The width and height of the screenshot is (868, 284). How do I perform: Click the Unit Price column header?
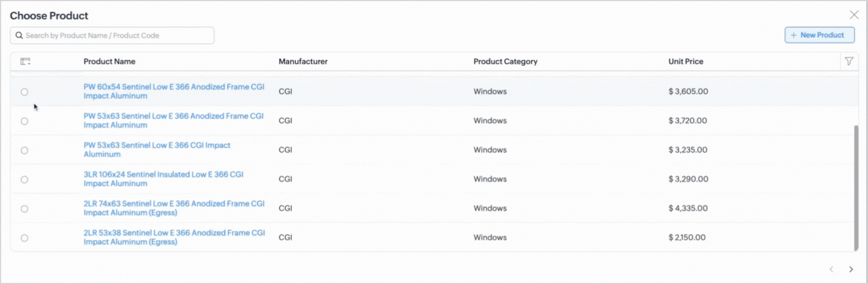tap(686, 62)
